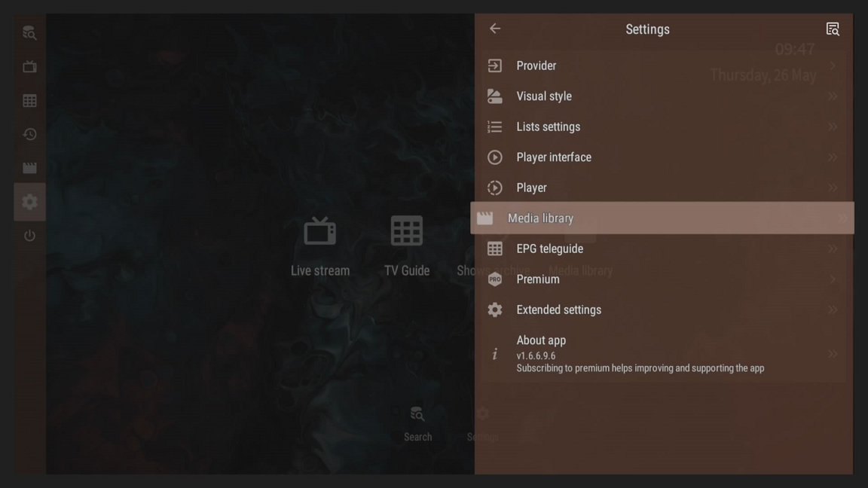Click the search icon in left sidebar

(29, 33)
